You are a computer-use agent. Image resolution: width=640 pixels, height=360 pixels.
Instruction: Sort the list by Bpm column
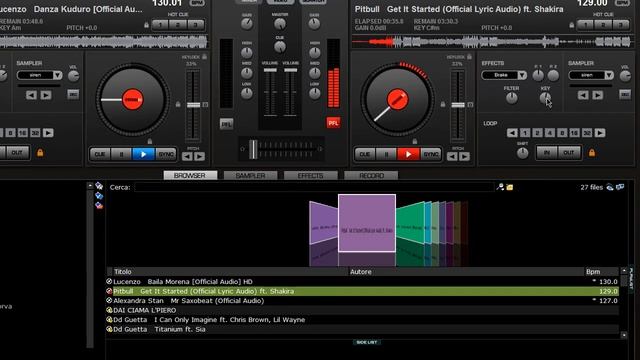tap(602, 272)
